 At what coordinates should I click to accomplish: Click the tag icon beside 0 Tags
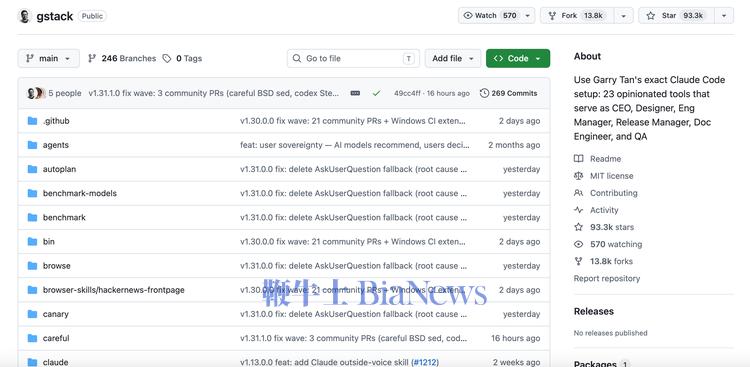[166, 58]
